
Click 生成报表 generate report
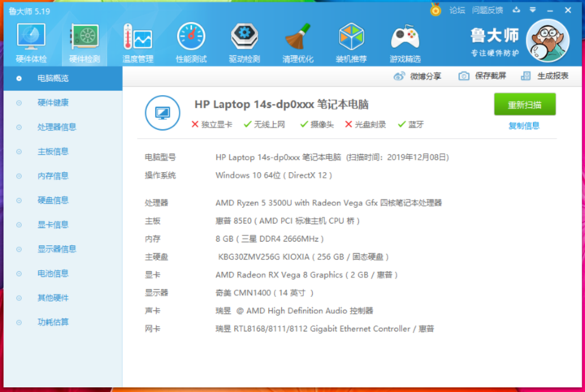(552, 76)
